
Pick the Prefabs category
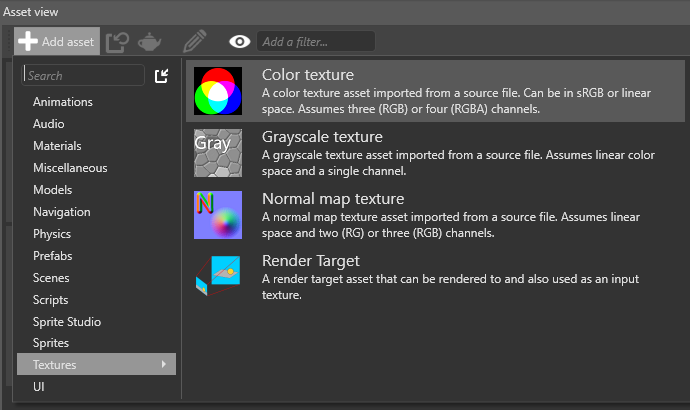52,256
